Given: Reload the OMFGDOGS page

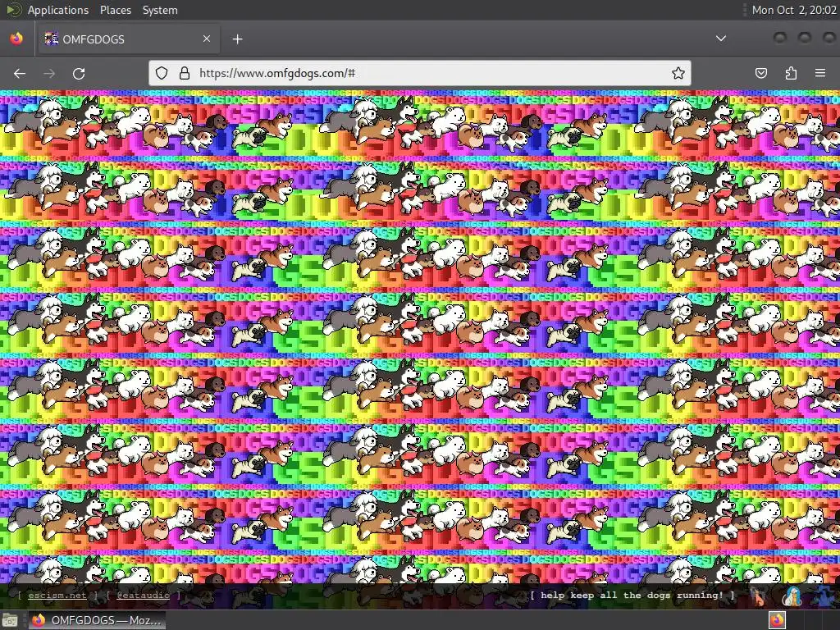Looking at the screenshot, I should 79,73.
